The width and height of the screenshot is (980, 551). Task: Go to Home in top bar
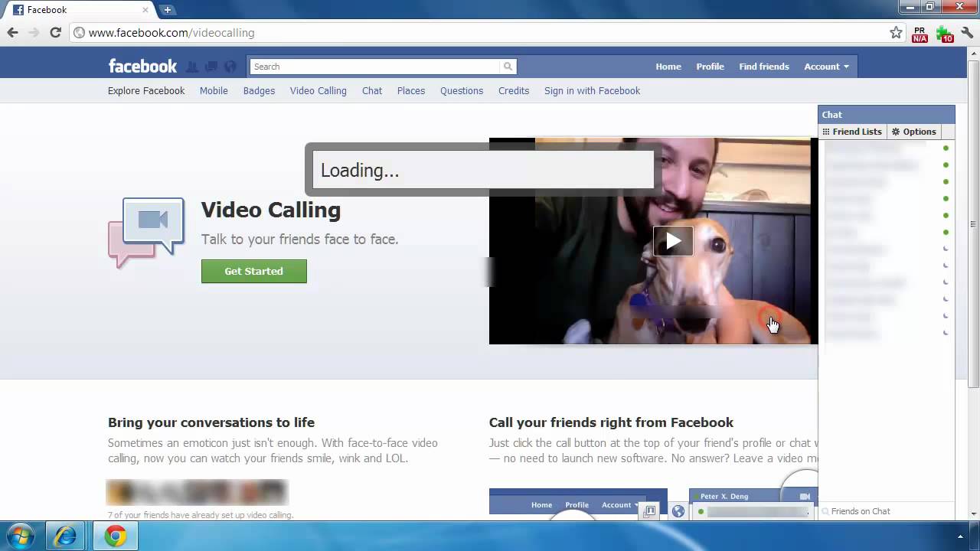pos(668,67)
